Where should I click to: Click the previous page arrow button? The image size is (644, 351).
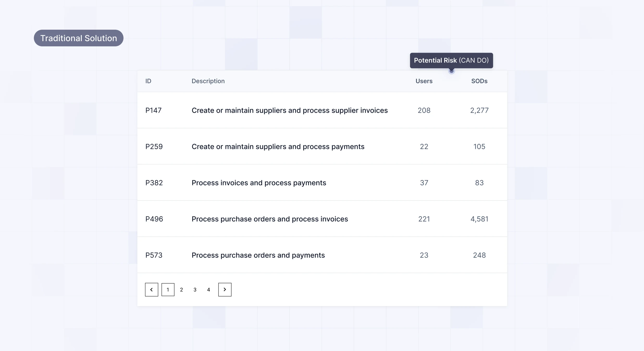(151, 290)
